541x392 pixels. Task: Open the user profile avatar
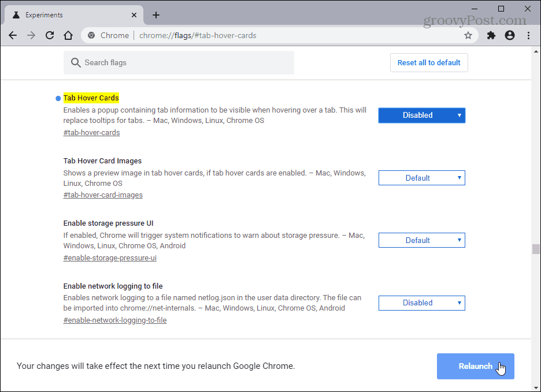pos(510,35)
